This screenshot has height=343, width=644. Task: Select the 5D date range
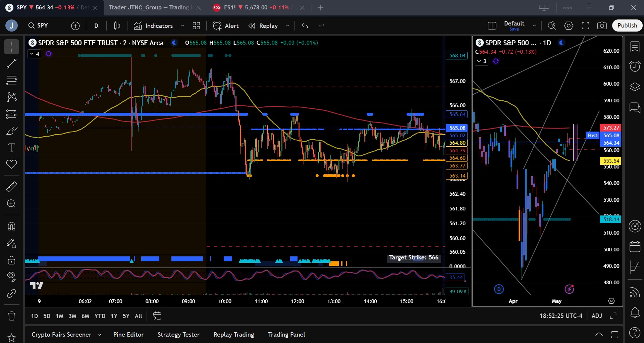pos(47,316)
